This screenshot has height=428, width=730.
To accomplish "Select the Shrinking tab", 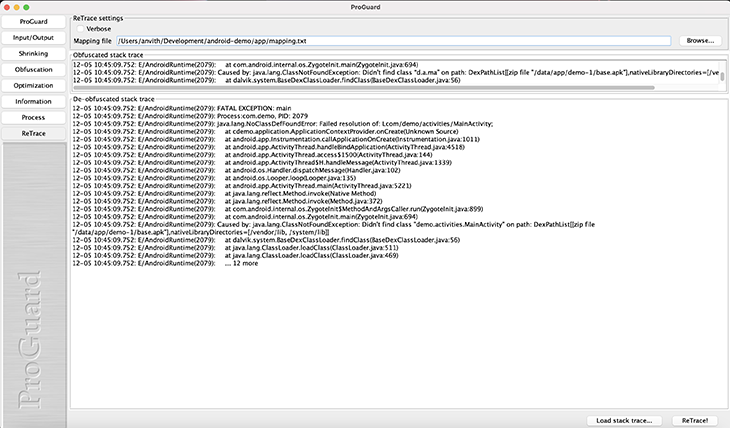I will pyautogui.click(x=34, y=53).
